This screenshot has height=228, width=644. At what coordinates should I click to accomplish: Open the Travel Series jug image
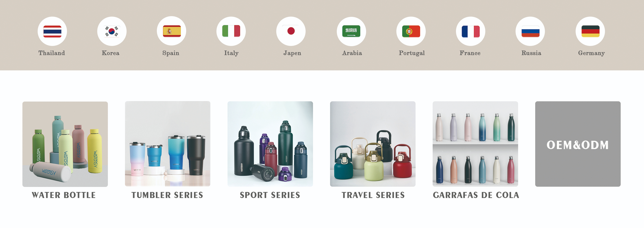[x=373, y=144]
